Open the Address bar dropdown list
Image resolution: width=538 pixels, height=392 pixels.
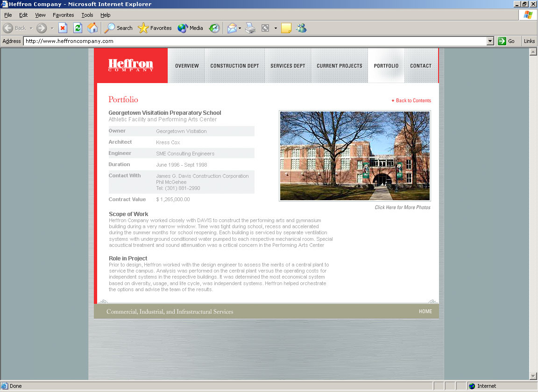coord(490,41)
